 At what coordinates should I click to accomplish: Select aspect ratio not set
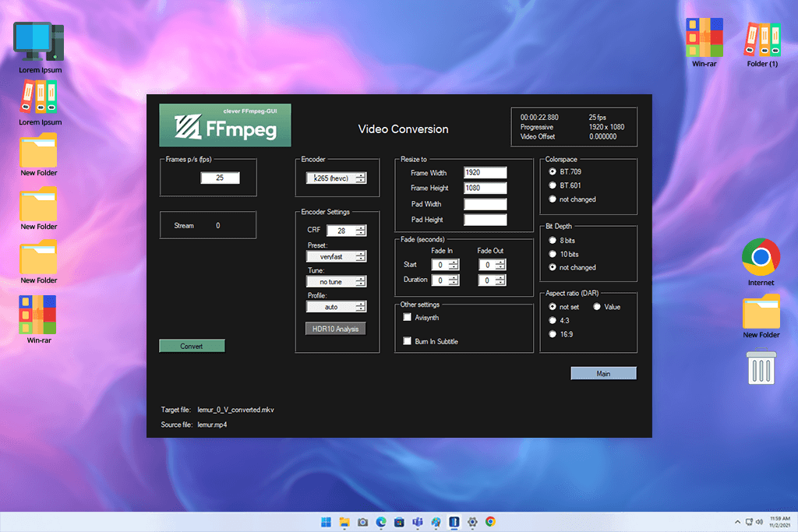tap(553, 307)
